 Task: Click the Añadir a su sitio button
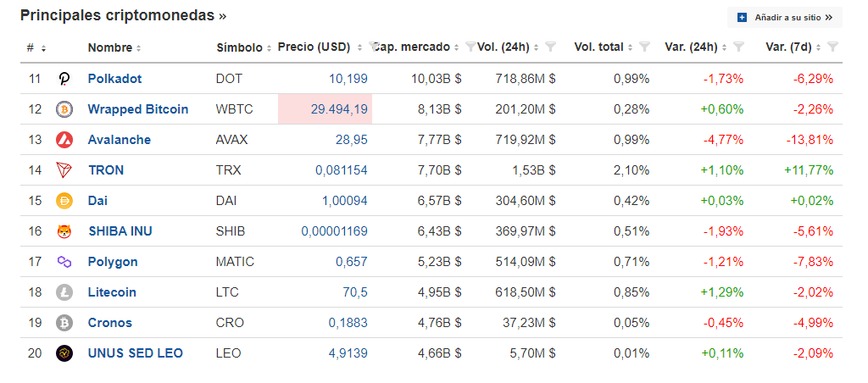(784, 18)
